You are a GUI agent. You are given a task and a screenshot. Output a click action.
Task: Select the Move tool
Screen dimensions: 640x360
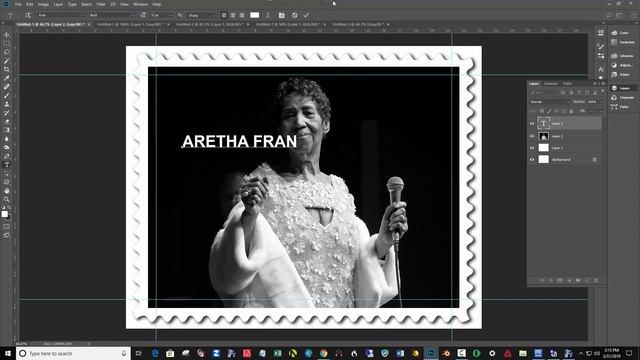coord(7,35)
